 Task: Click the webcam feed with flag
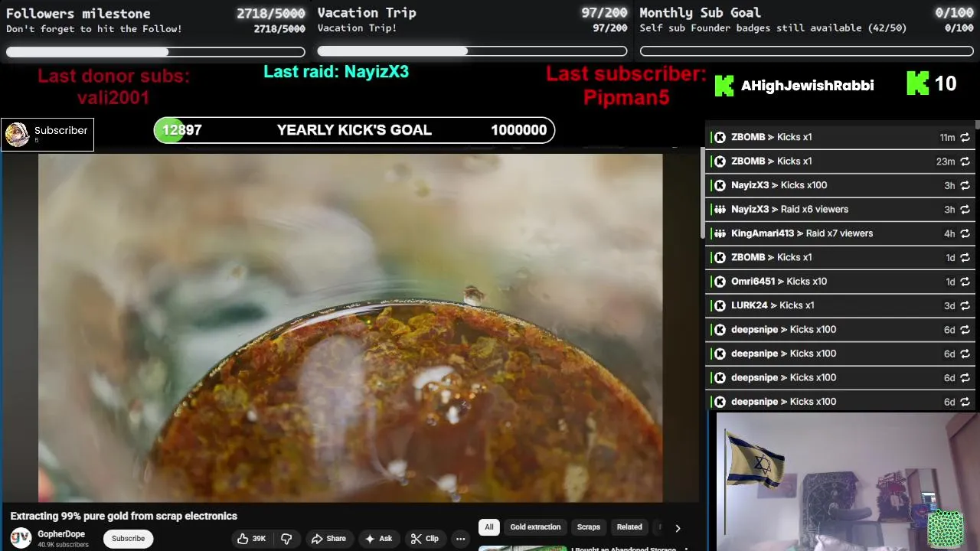point(848,482)
